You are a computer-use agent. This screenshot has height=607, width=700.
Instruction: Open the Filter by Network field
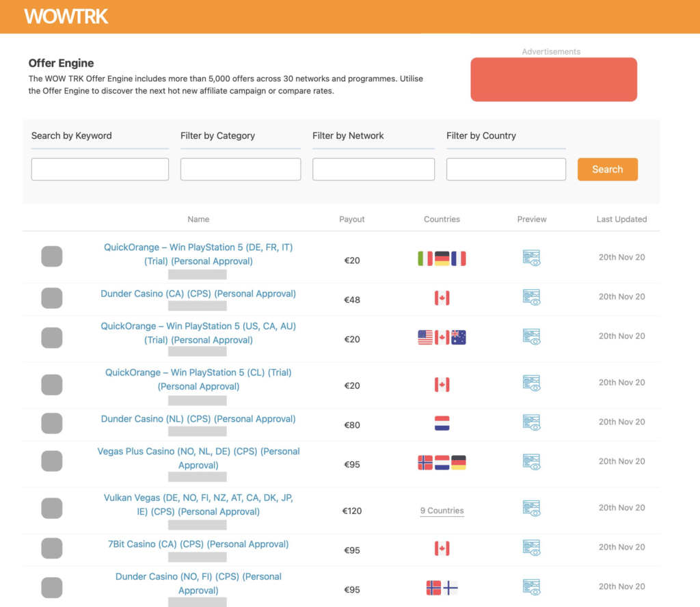pos(373,170)
